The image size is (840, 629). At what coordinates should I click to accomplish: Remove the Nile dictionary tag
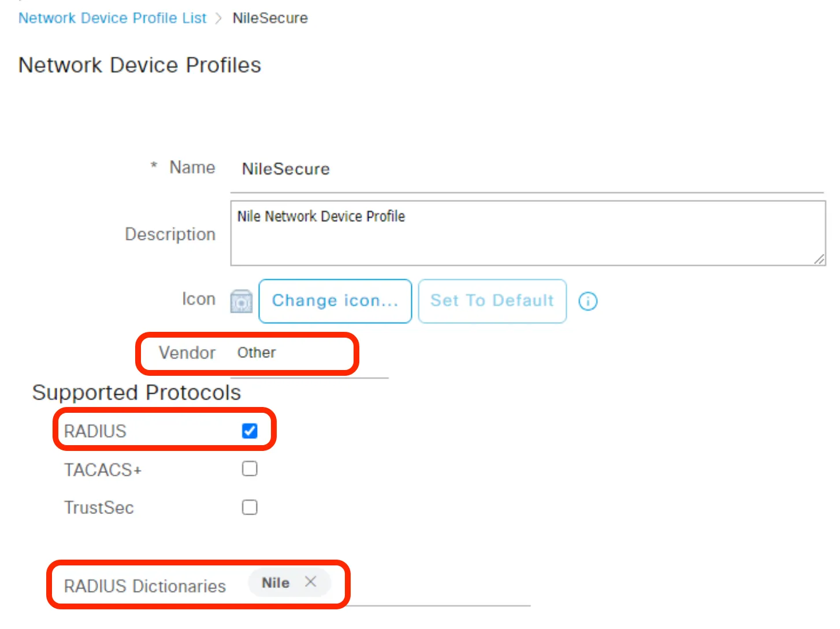pyautogui.click(x=311, y=582)
